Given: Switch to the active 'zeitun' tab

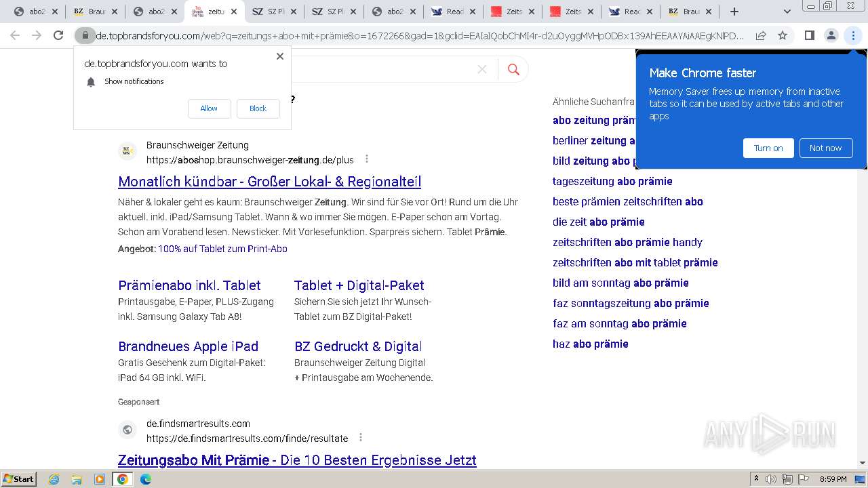Looking at the screenshot, I should [x=214, y=12].
